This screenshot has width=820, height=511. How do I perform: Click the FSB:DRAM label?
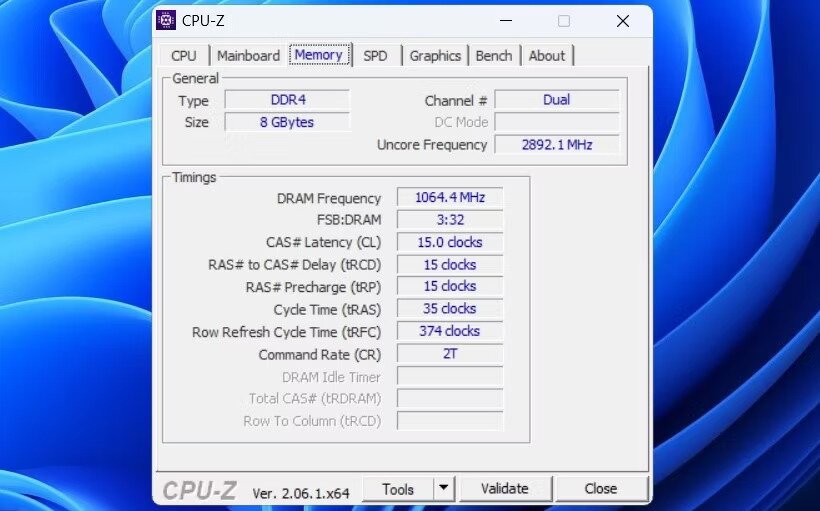[x=349, y=220]
